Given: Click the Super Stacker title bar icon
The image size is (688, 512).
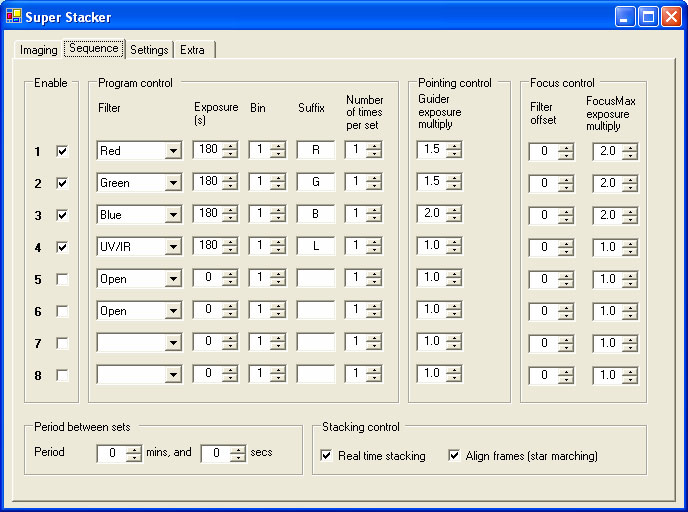Looking at the screenshot, I should [14, 16].
